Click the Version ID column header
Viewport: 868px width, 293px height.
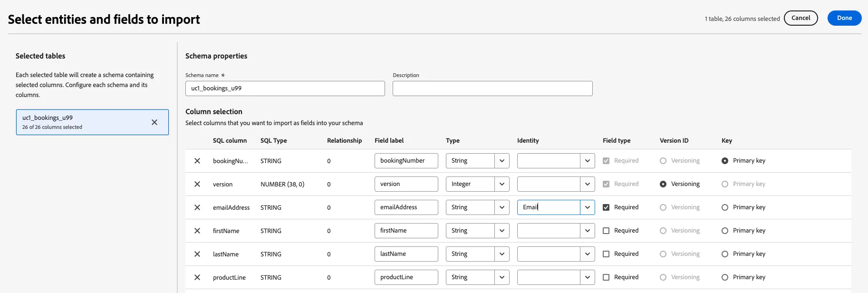[x=674, y=141]
